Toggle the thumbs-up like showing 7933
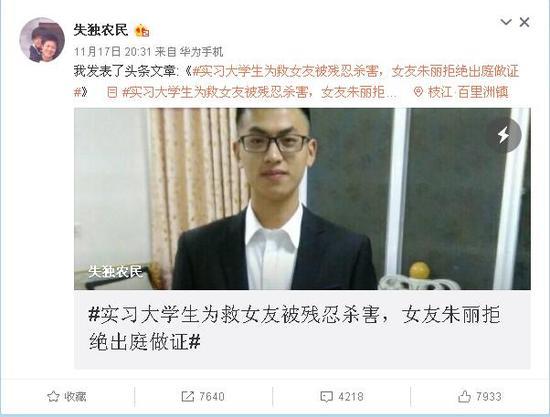The width and height of the screenshot is (550, 417). click(464, 396)
